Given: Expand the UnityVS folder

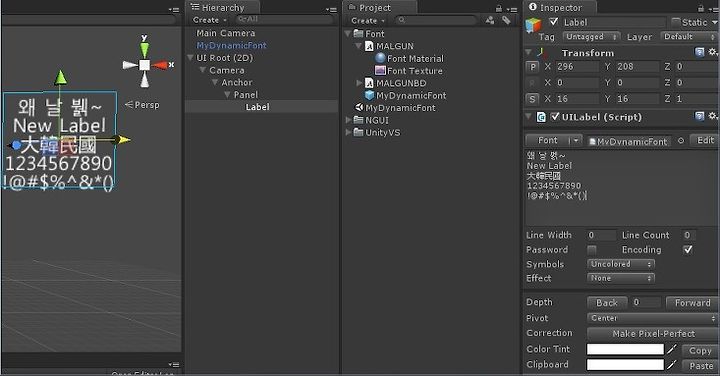Looking at the screenshot, I should click(x=349, y=132).
